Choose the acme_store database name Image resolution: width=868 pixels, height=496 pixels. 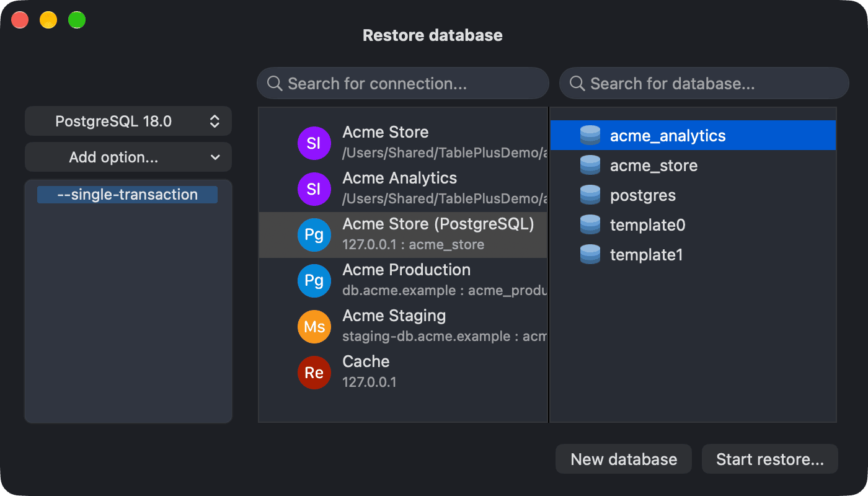(x=654, y=166)
